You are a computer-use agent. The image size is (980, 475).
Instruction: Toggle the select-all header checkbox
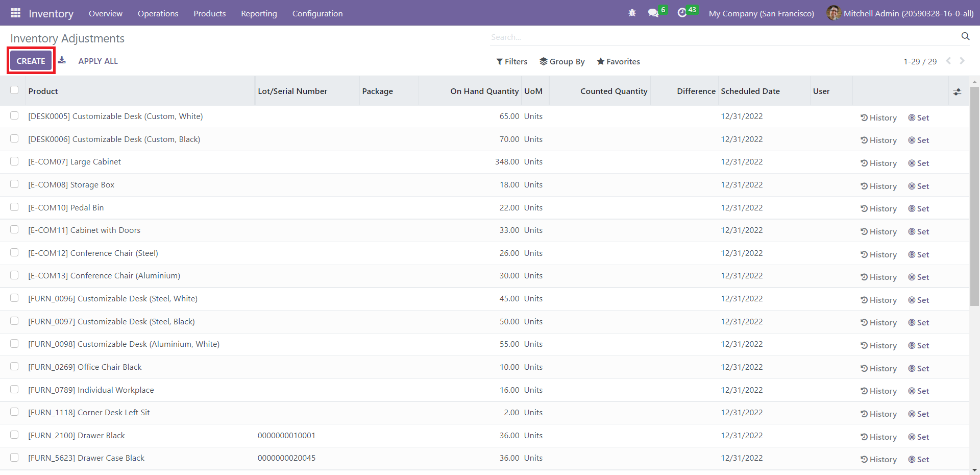pyautogui.click(x=14, y=90)
